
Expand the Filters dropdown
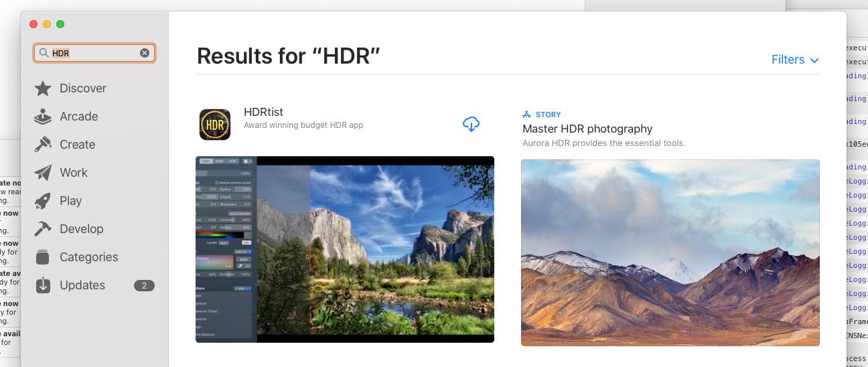click(x=795, y=60)
